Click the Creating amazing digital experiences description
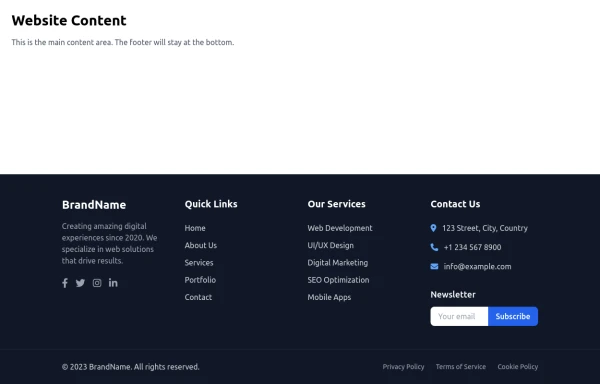Image resolution: width=600 pixels, height=384 pixels. point(109,243)
